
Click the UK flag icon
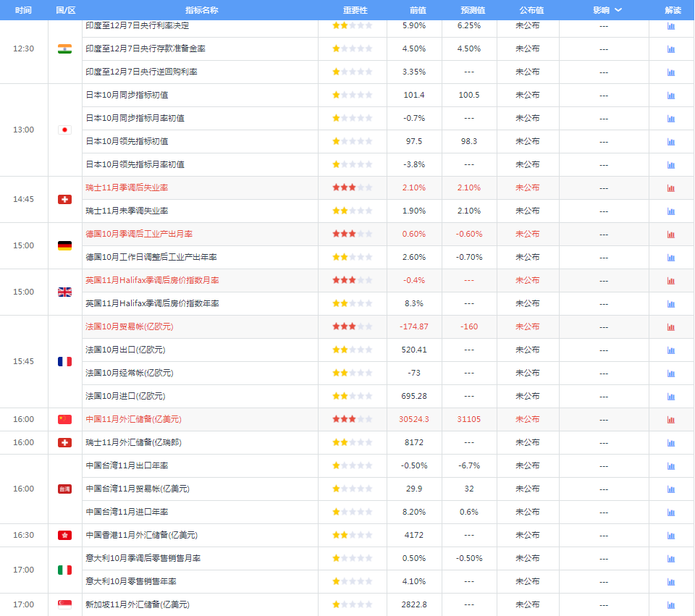[64, 292]
